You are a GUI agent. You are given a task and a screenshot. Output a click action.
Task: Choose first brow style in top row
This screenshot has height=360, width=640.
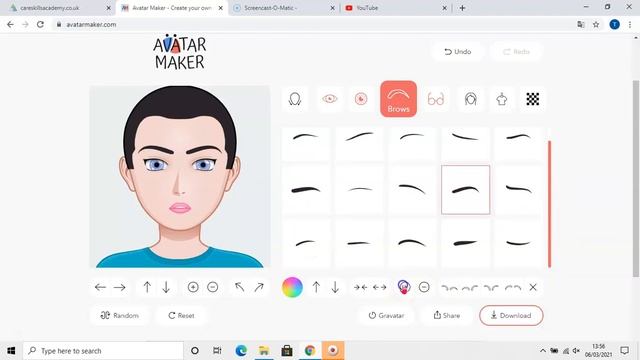click(305, 144)
